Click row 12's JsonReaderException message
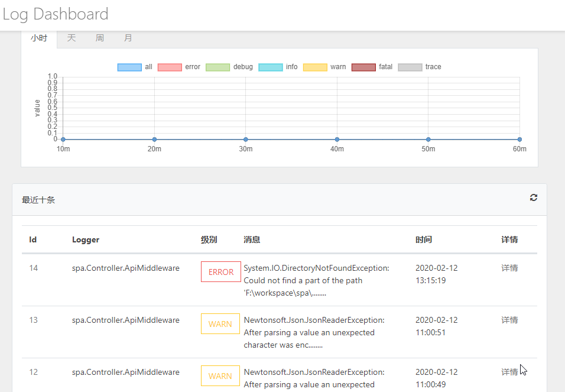This screenshot has height=392, width=565. 314,378
